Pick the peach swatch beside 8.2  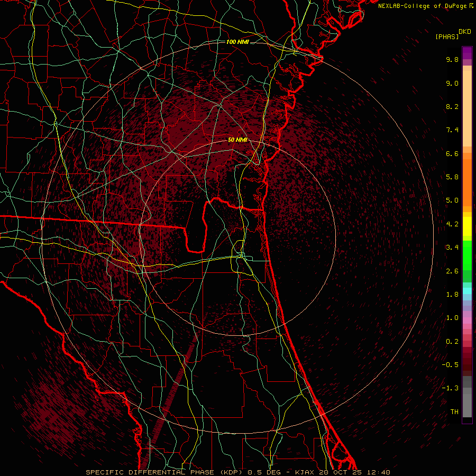click(x=467, y=108)
